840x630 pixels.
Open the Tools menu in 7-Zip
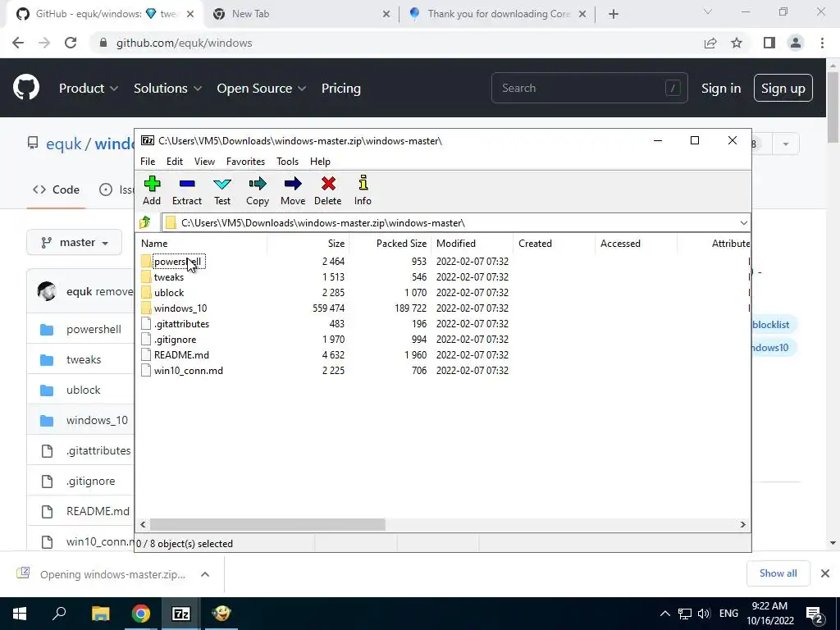[287, 162]
